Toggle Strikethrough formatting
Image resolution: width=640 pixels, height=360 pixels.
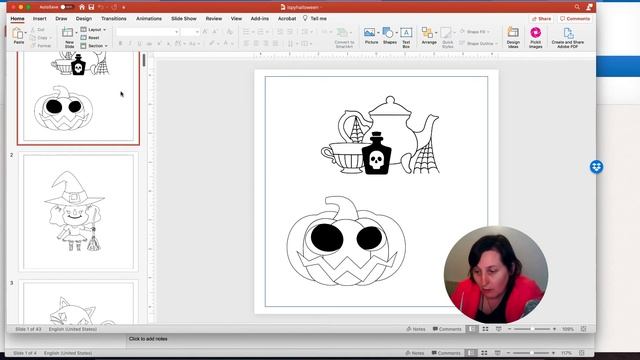[149, 43]
